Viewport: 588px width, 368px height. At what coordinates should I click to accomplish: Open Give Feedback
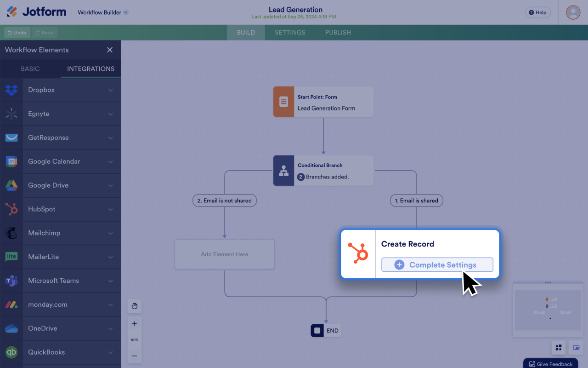click(x=550, y=364)
